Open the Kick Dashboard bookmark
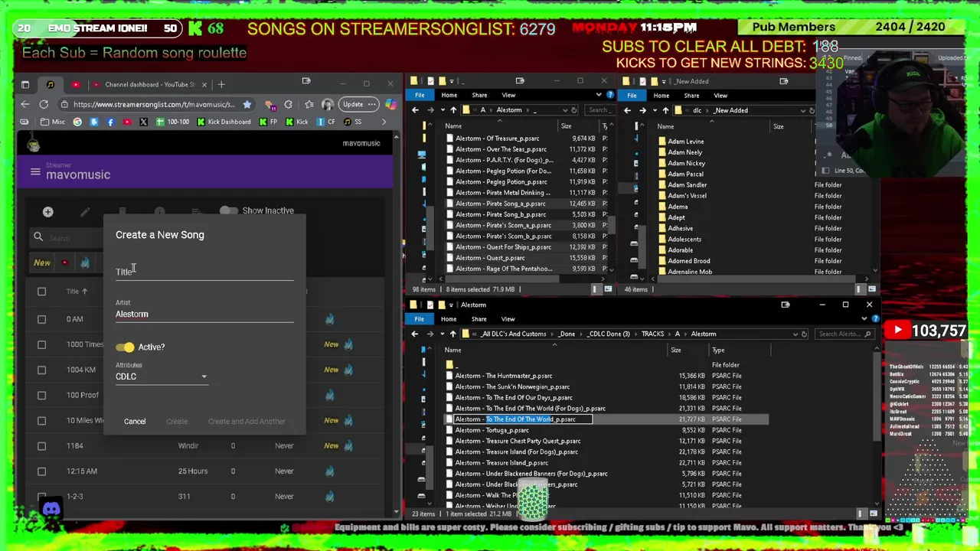This screenshot has width=980, height=551. point(224,122)
